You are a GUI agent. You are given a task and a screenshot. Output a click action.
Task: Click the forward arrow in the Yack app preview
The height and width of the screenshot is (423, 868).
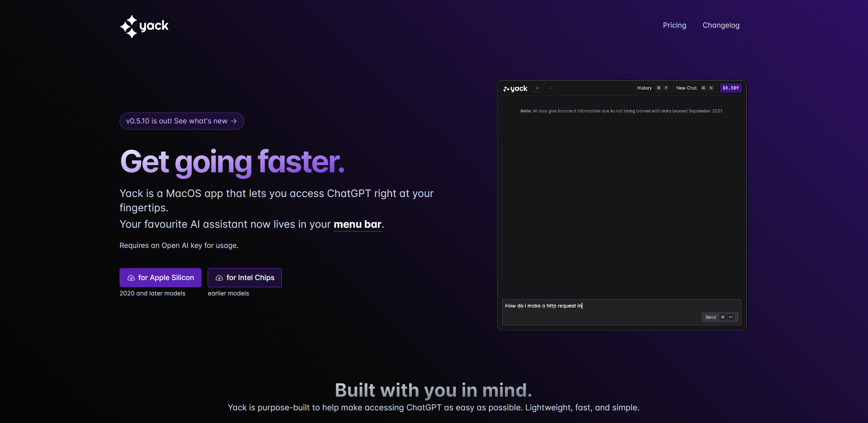pyautogui.click(x=550, y=88)
